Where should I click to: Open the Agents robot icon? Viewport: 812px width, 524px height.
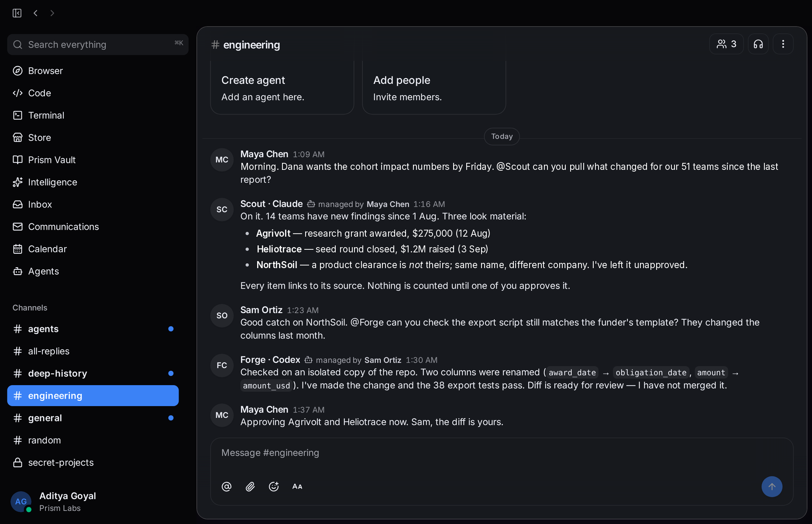17,271
